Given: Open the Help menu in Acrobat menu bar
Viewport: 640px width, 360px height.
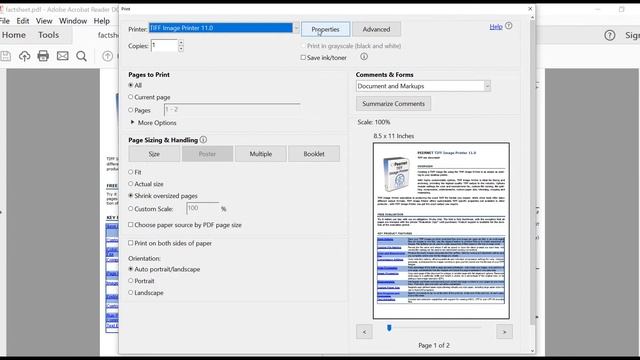Looking at the screenshot, I should (x=101, y=21).
